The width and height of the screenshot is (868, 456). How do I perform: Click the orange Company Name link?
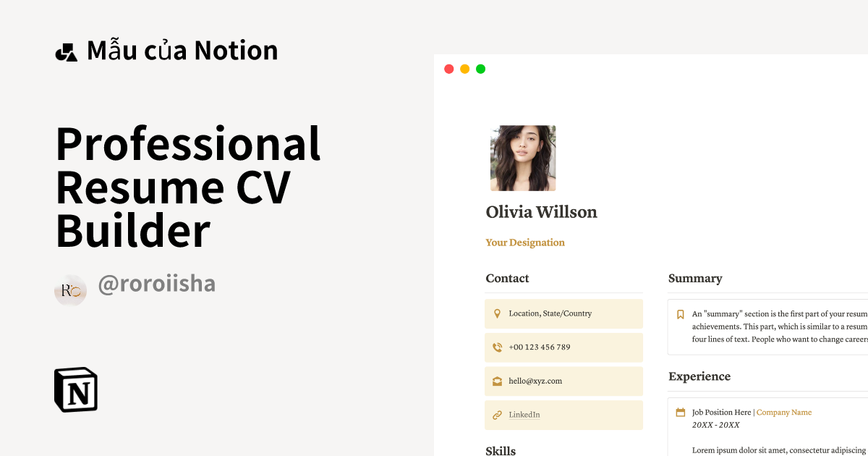(784, 412)
